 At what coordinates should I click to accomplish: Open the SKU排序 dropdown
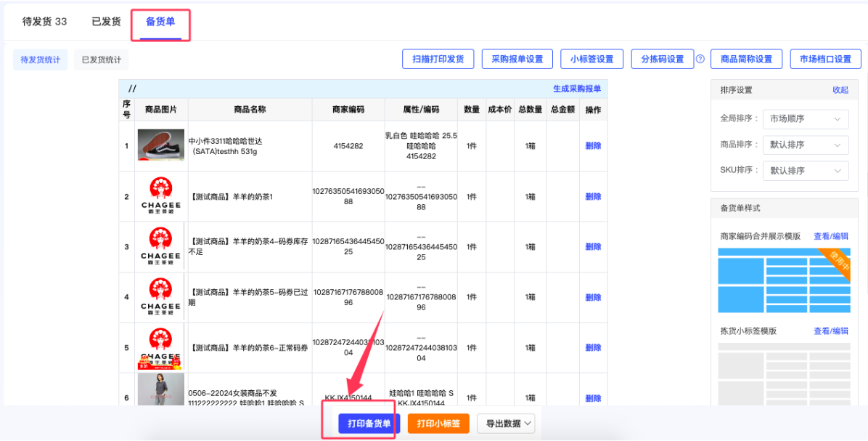(806, 171)
